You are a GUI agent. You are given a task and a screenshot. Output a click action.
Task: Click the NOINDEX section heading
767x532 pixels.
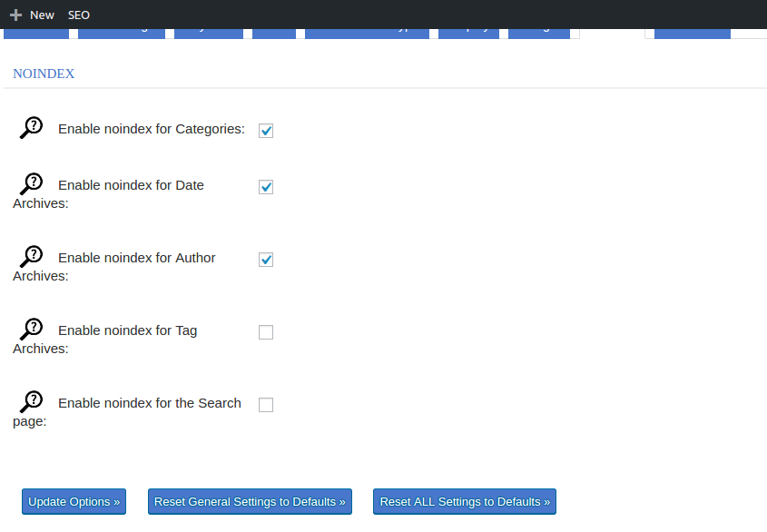(x=43, y=74)
